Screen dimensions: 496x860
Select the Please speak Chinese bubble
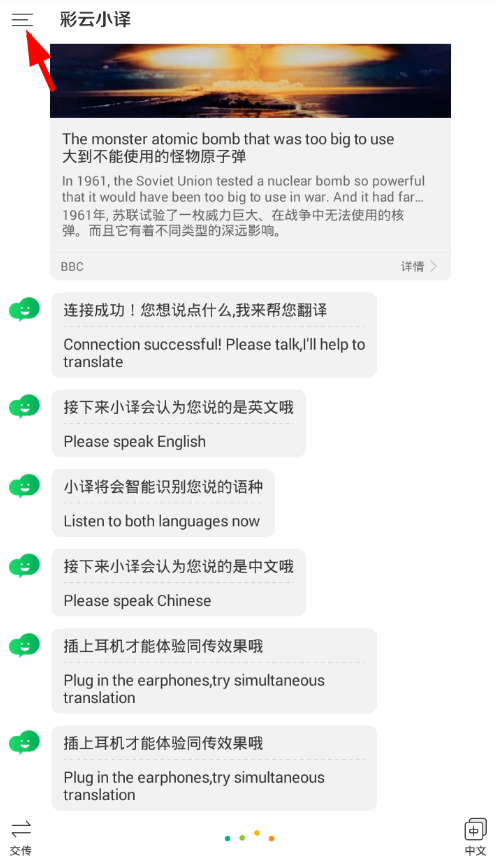coord(178,582)
